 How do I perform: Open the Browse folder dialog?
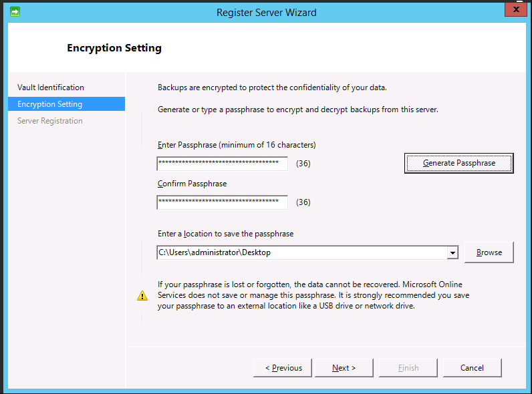pos(489,252)
